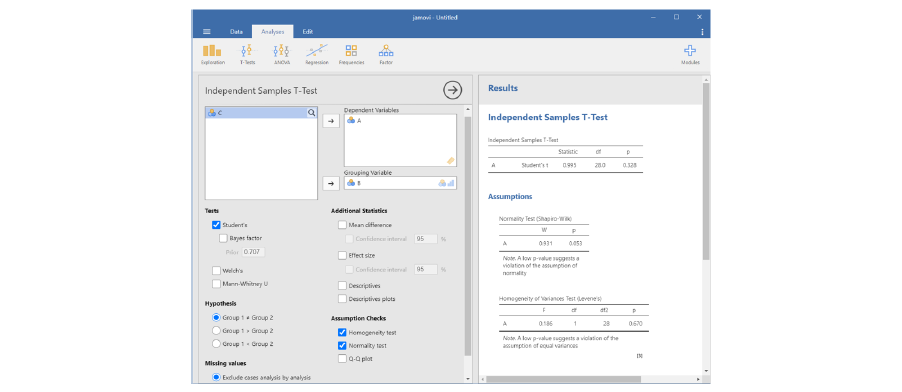Open the T-Tests analyses menu
The image size is (902, 392).
tap(247, 54)
